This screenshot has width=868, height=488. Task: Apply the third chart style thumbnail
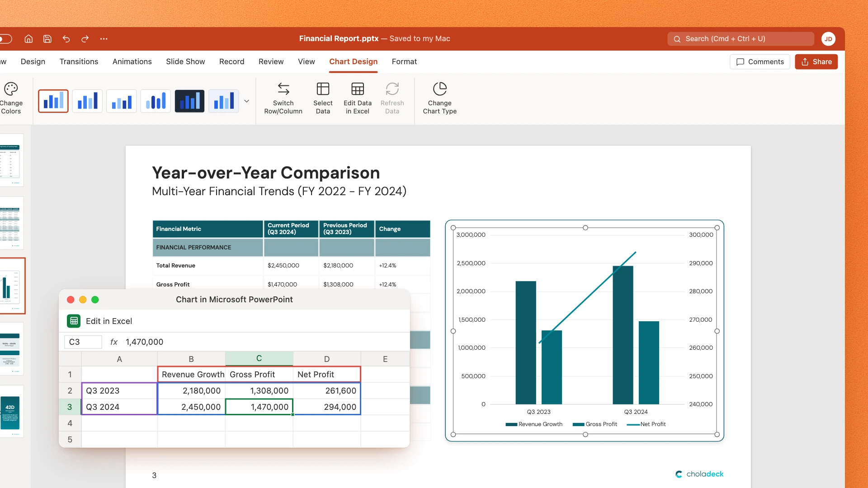[x=122, y=101]
